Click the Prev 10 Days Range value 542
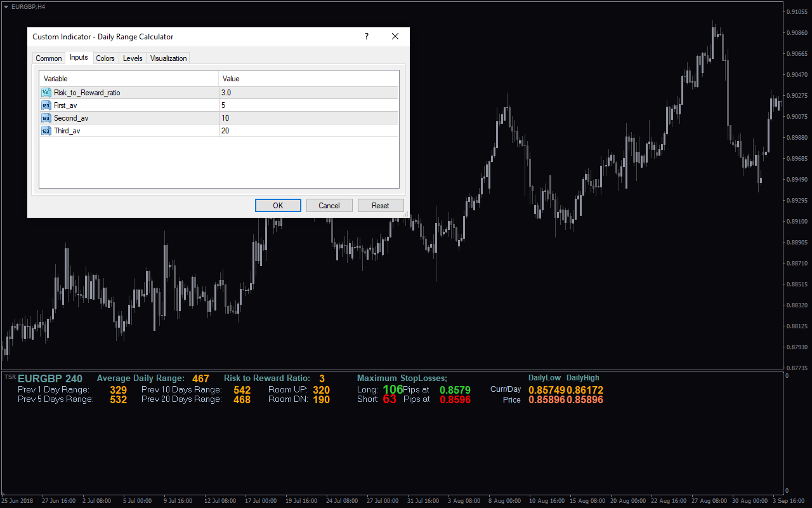The height and width of the screenshot is (508, 812). [242, 390]
